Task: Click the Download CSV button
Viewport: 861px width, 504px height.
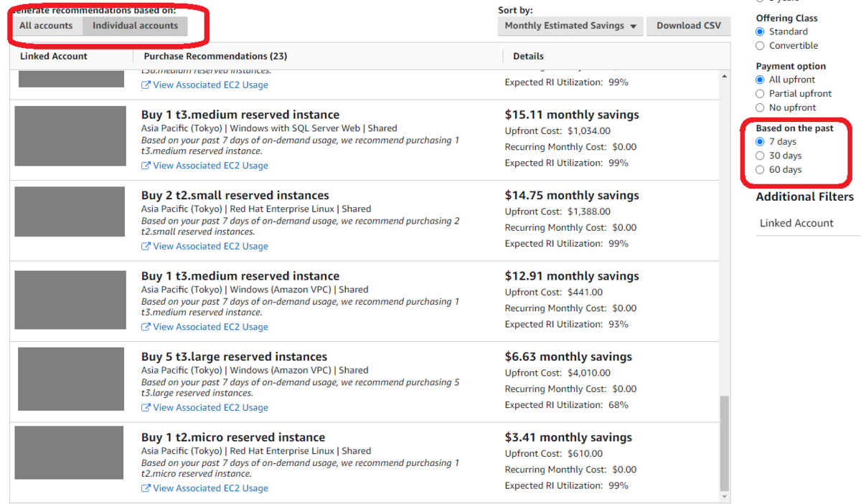Action: 689,26
